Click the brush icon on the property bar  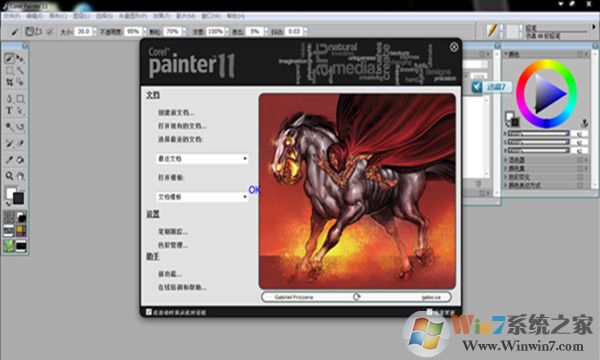(14, 32)
